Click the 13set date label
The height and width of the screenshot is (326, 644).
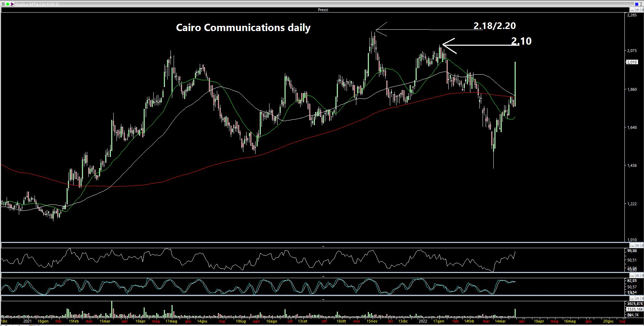pyautogui.click(x=302, y=321)
